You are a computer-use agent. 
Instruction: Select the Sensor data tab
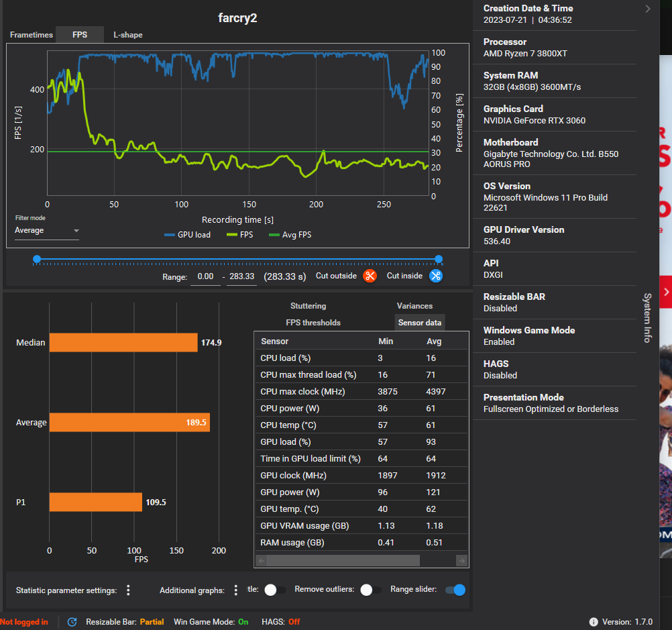pos(420,323)
